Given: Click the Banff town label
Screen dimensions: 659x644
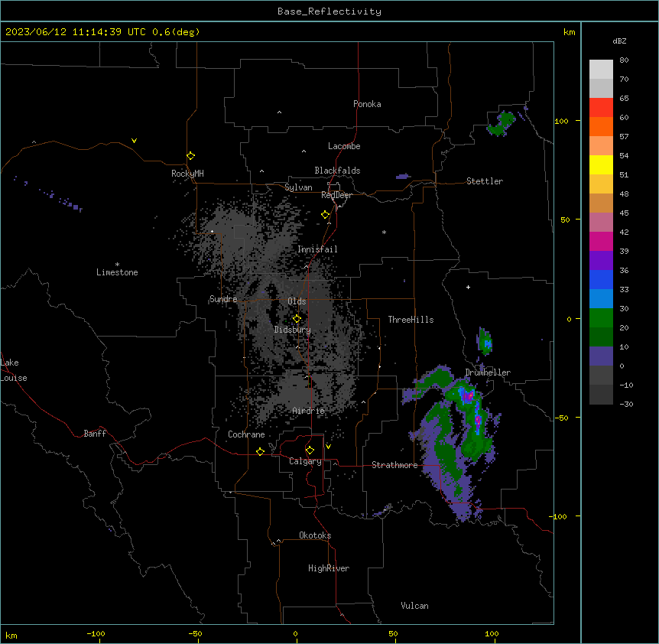Looking at the screenshot, I should pyautogui.click(x=95, y=434).
